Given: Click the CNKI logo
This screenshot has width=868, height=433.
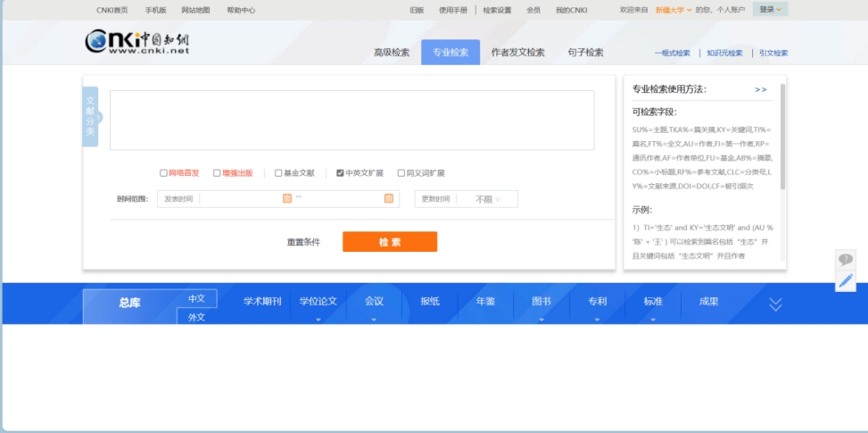Looking at the screenshot, I should pos(137,42).
